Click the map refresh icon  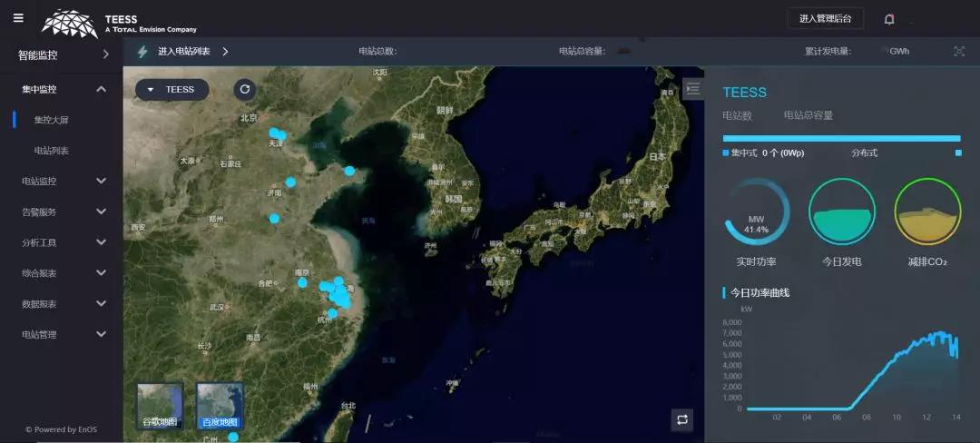[x=244, y=89]
